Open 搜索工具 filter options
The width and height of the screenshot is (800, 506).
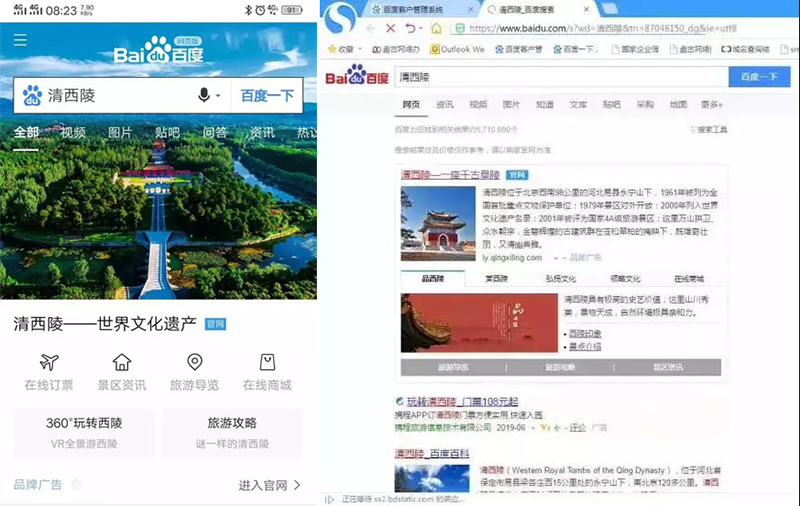pyautogui.click(x=709, y=130)
